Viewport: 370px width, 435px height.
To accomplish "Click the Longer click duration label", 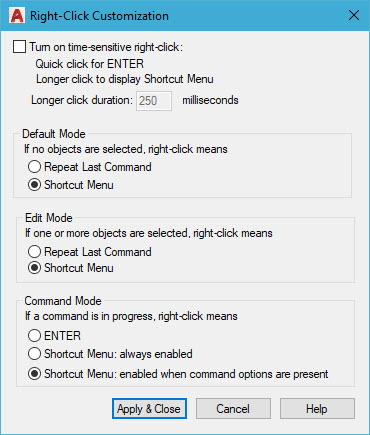I will (x=82, y=100).
